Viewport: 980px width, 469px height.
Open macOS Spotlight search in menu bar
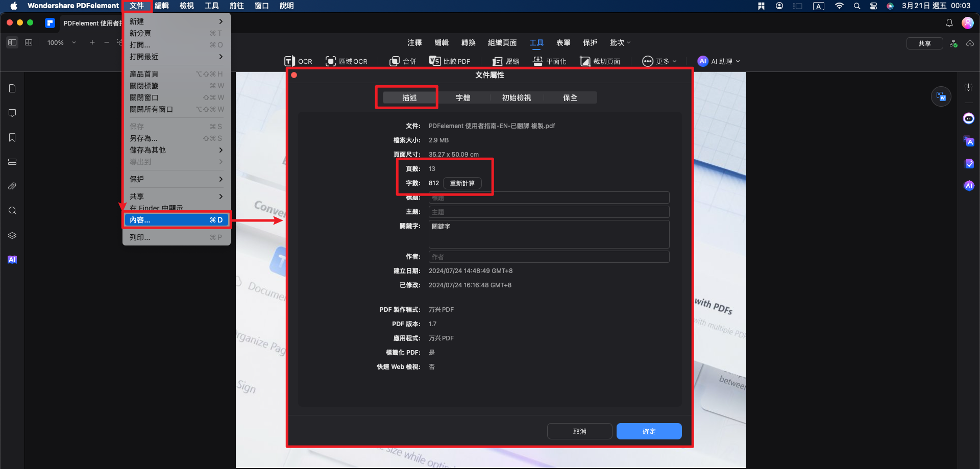(x=857, y=6)
